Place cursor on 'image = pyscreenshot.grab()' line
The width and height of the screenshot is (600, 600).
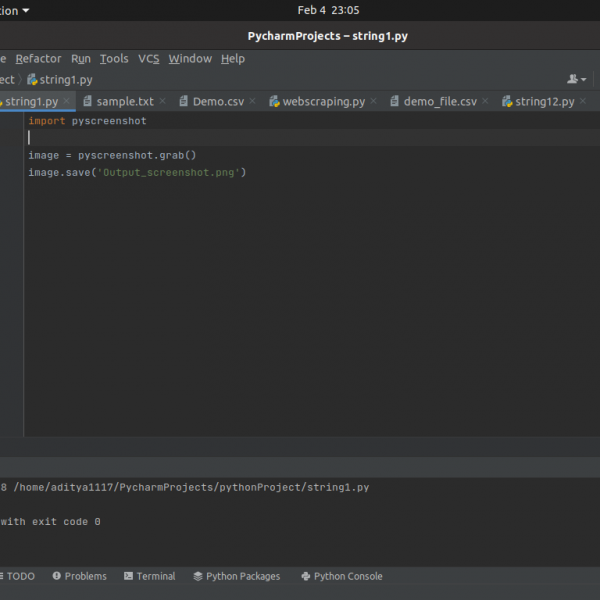pyautogui.click(x=112, y=155)
